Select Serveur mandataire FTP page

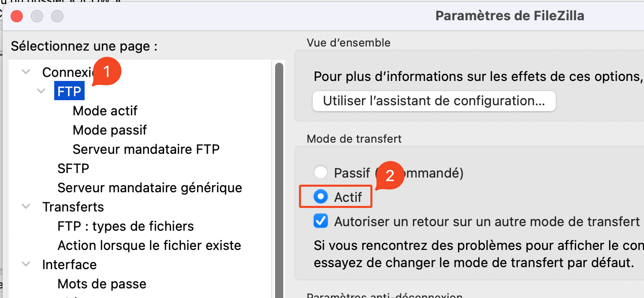(146, 149)
